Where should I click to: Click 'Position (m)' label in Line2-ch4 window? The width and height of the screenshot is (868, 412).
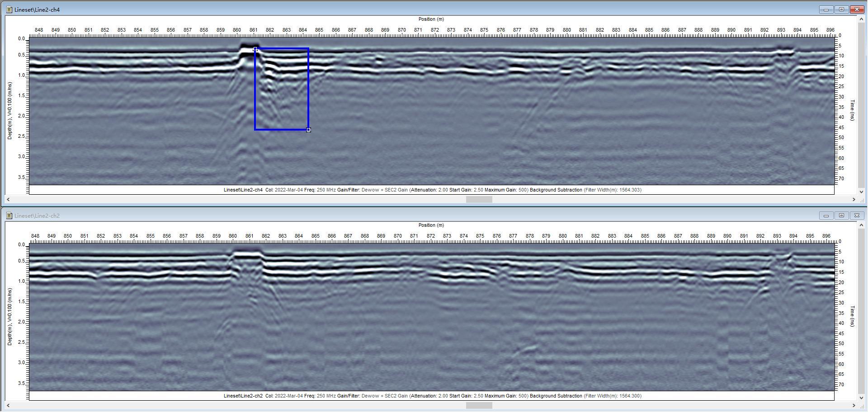coord(431,19)
